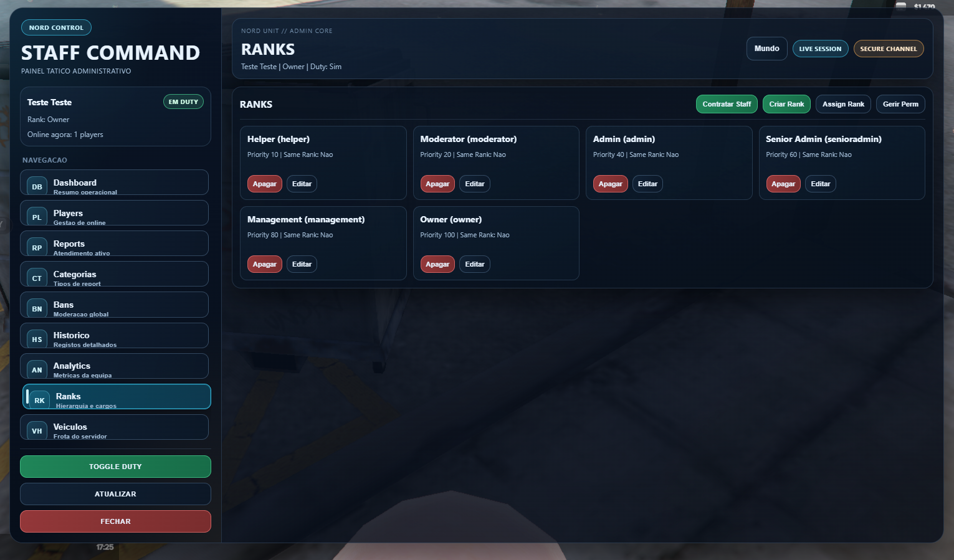Delete the Senior Admin rank with Apagar
The height and width of the screenshot is (560, 954).
coord(783,184)
